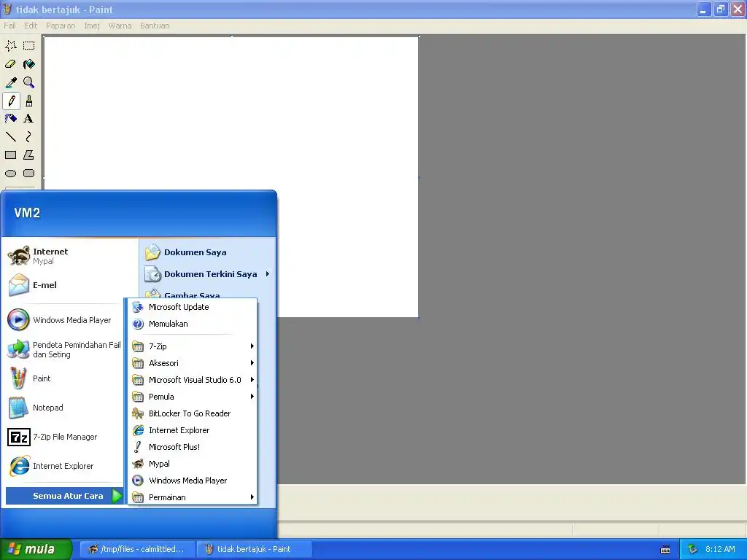Open Microsoft Plus! entry
Image resolution: width=747 pixels, height=560 pixels.
click(x=193, y=447)
